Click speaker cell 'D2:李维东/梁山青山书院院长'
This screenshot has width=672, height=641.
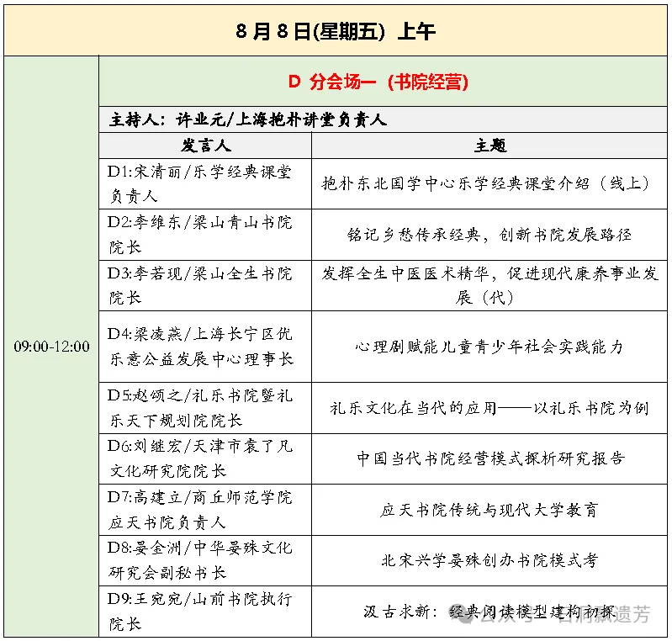[x=205, y=235]
